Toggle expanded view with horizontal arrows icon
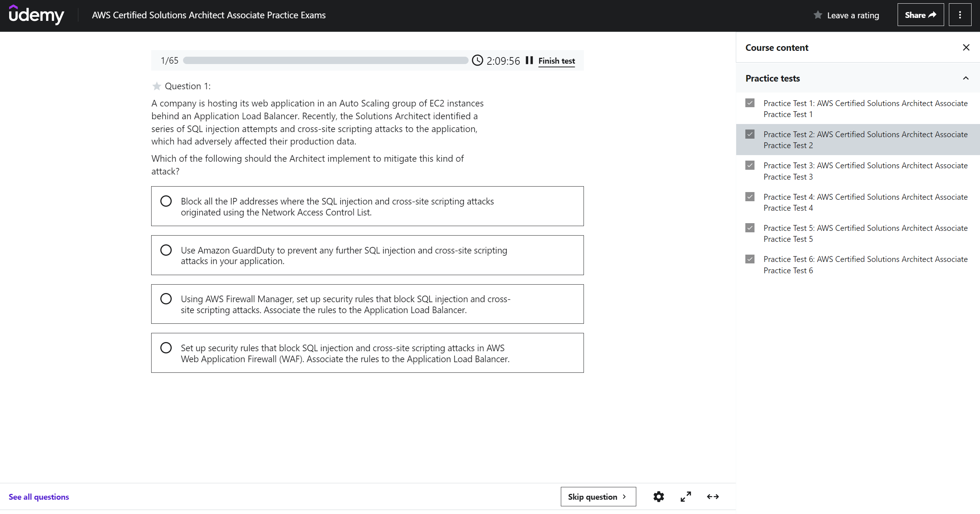The image size is (980, 514). click(x=712, y=496)
